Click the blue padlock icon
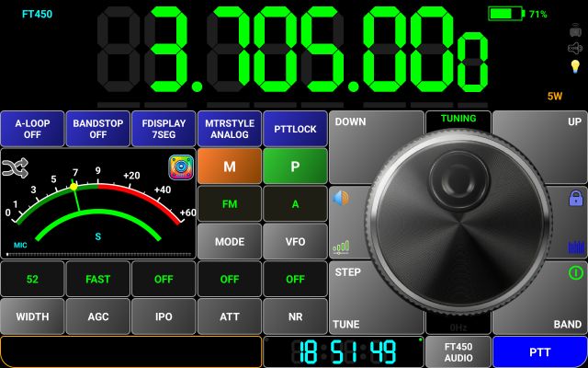Viewport: 588px width, 368px height. [575, 198]
